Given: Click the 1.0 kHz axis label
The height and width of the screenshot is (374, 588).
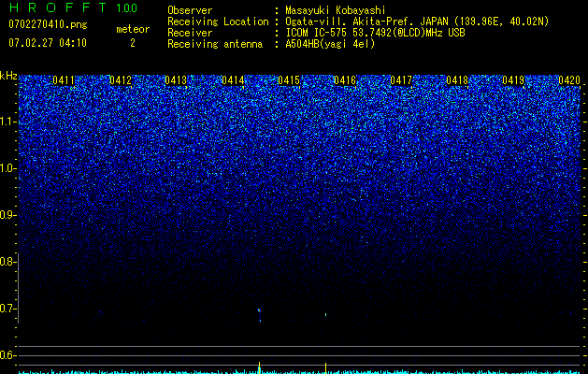Looking at the screenshot, I should (x=7, y=168).
